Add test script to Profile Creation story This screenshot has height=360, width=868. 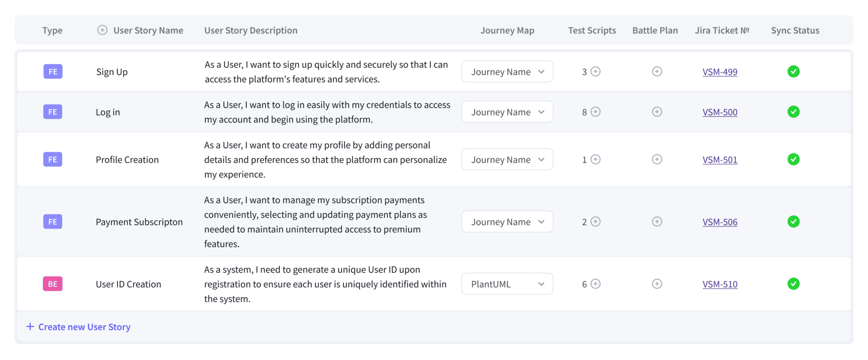pos(595,159)
